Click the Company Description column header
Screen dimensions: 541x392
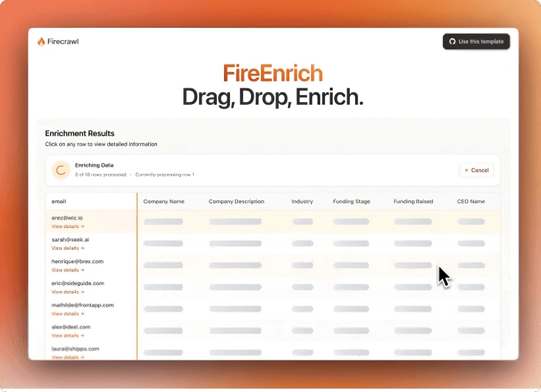coord(236,202)
